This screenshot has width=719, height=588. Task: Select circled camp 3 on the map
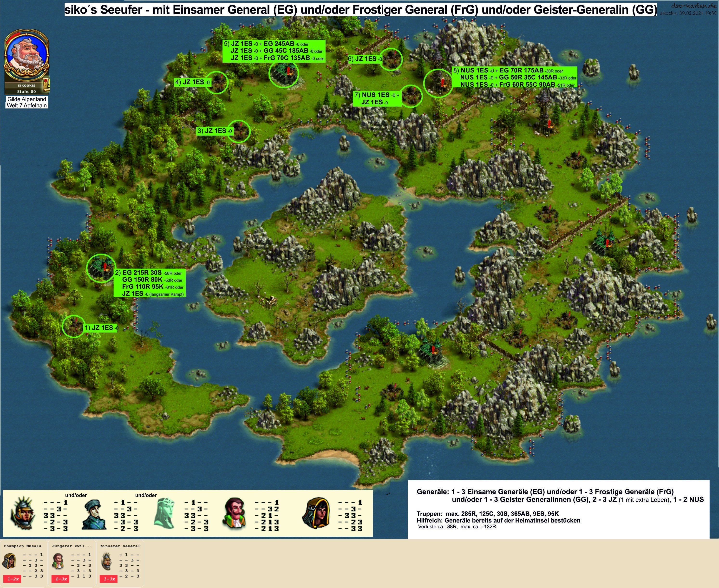point(239,131)
